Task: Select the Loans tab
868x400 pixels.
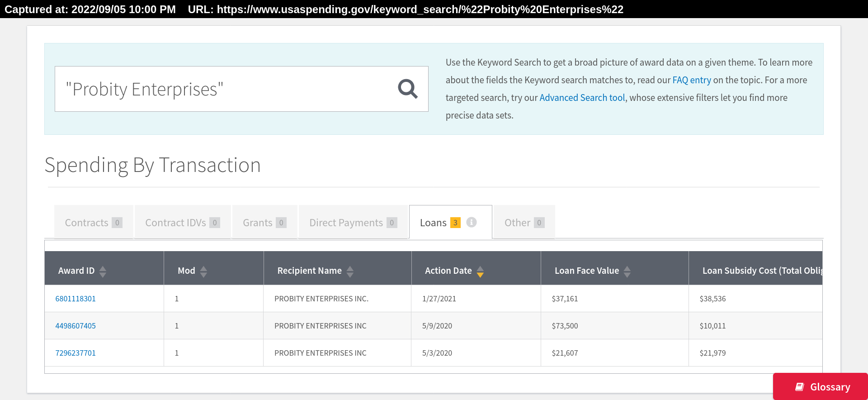Action: (450, 222)
